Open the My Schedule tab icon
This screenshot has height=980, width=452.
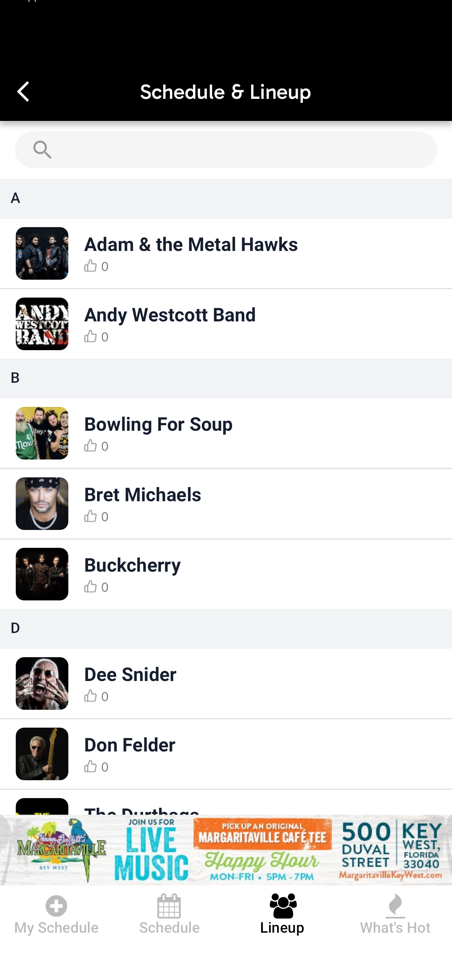coord(56,906)
